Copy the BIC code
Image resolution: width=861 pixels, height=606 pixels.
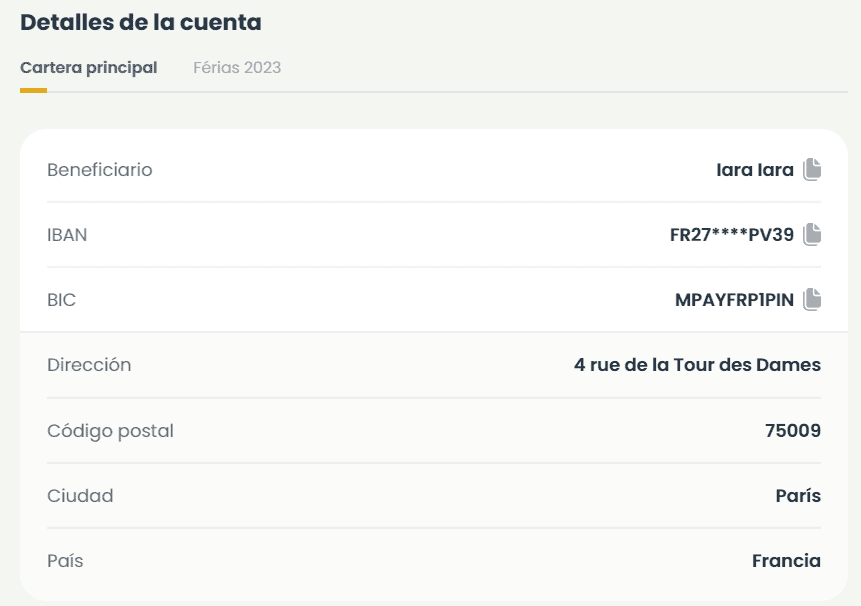812,299
